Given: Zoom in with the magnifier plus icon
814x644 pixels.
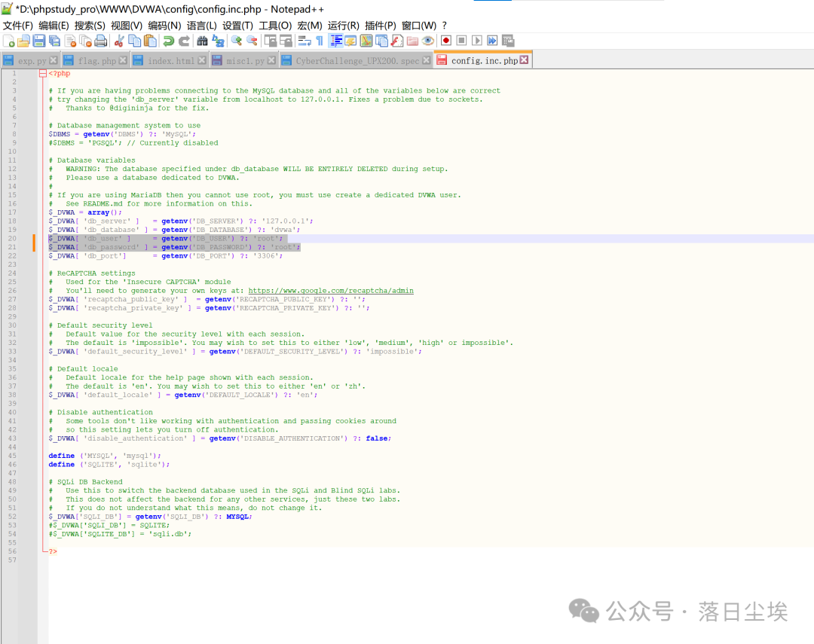Looking at the screenshot, I should tap(236, 41).
